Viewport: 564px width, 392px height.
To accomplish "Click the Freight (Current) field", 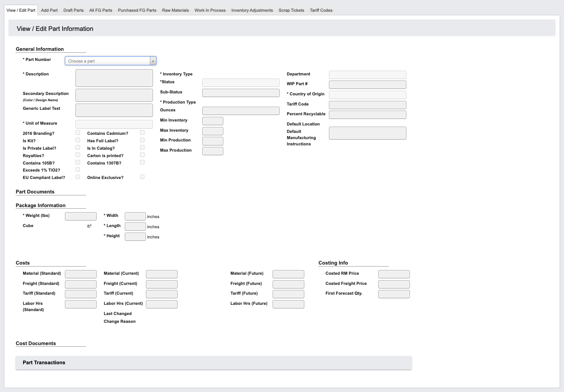I will point(162,284).
